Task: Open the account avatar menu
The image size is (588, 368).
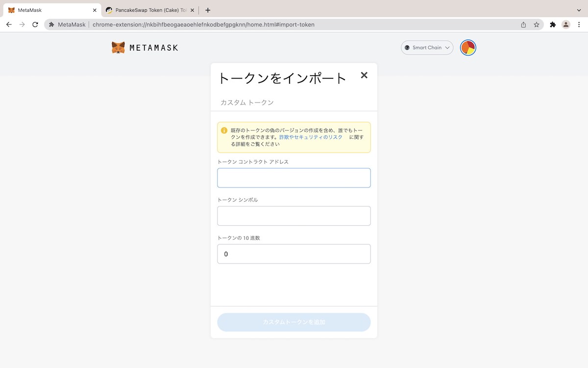Action: click(468, 48)
